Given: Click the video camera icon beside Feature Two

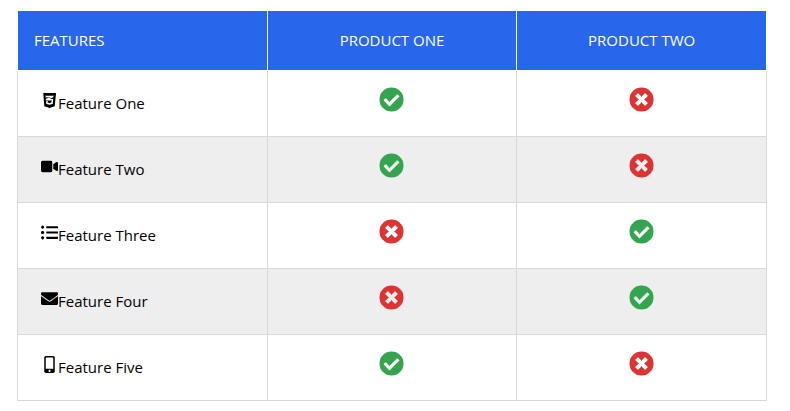Looking at the screenshot, I should [x=49, y=167].
